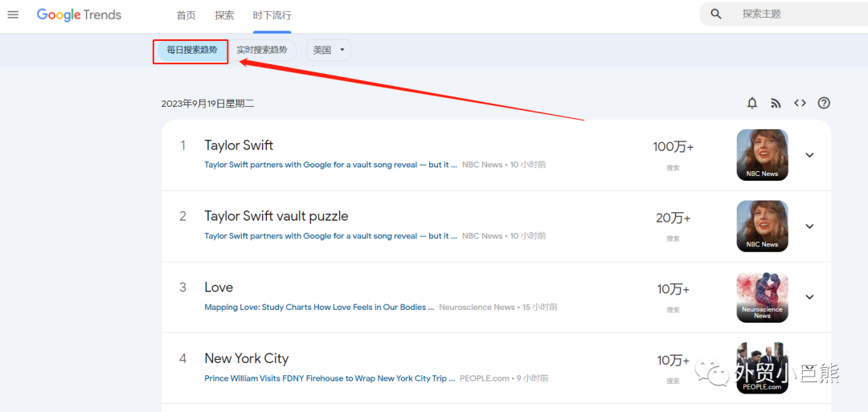Viewport: 868px width, 412px height.
Task: Open the 美国 country dropdown
Action: click(329, 51)
